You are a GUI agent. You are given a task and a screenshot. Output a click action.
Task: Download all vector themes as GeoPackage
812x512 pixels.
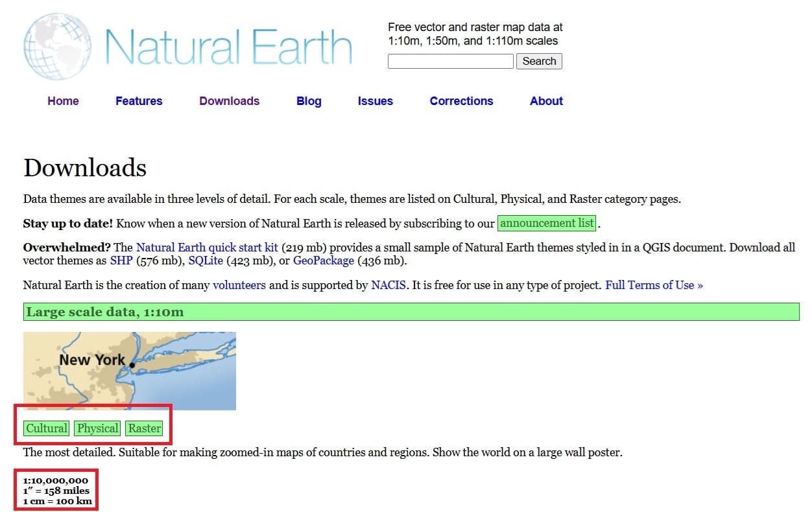[x=324, y=261]
